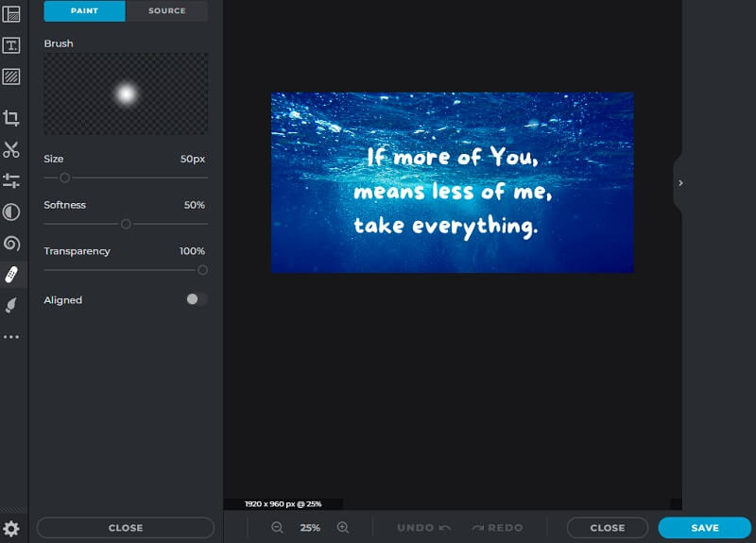This screenshot has width=756, height=543.
Task: Click the zoom out magnifier
Action: coord(277,528)
